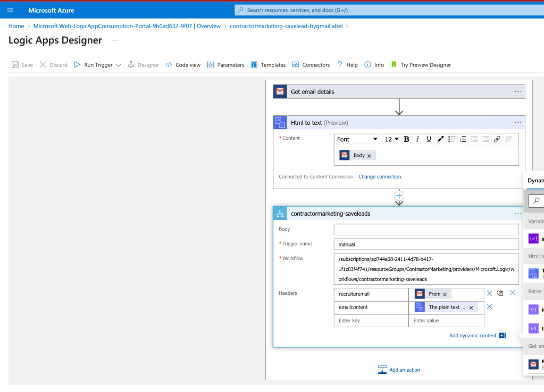
Task: Click the Trigger name field showing manual
Action: pos(426,244)
